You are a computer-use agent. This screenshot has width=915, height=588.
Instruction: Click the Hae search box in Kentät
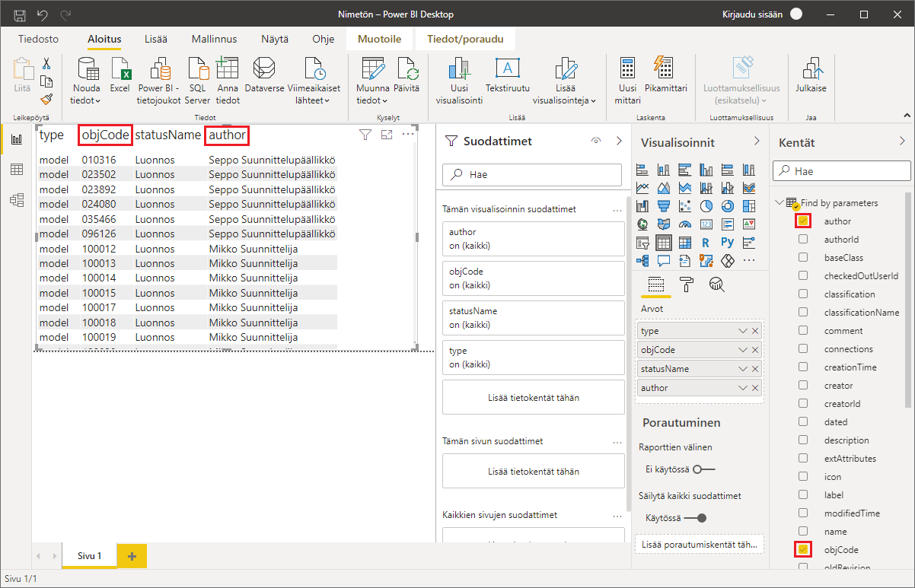tap(841, 171)
